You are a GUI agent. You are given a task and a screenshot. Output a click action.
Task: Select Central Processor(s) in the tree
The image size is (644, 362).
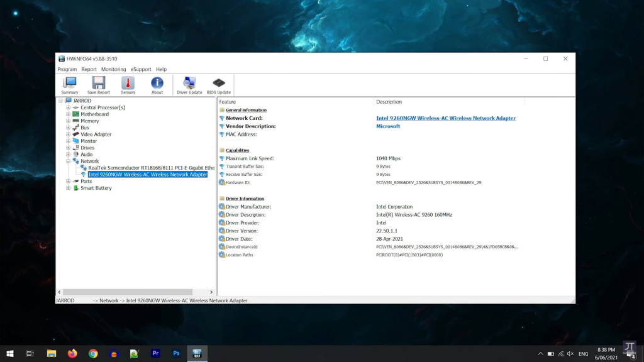[103, 107]
